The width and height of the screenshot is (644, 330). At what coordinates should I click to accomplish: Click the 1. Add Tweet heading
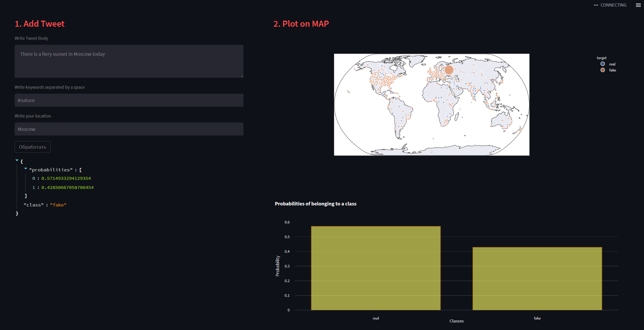40,24
